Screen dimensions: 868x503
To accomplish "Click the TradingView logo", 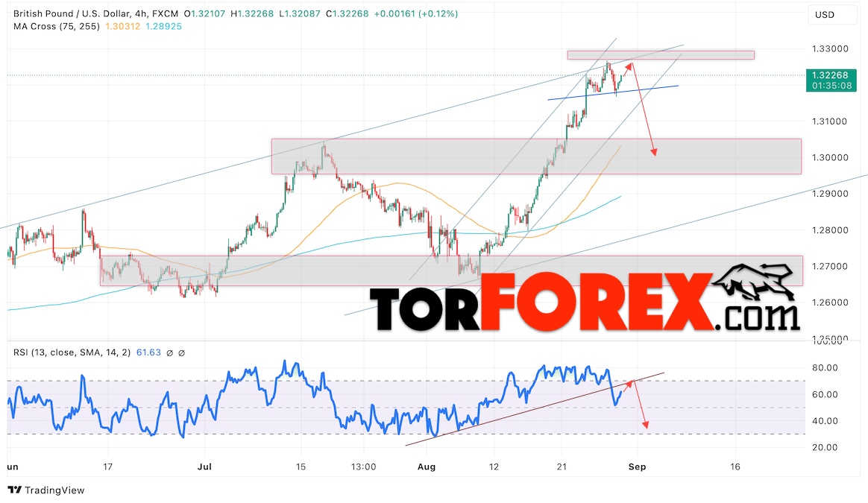I will point(46,490).
